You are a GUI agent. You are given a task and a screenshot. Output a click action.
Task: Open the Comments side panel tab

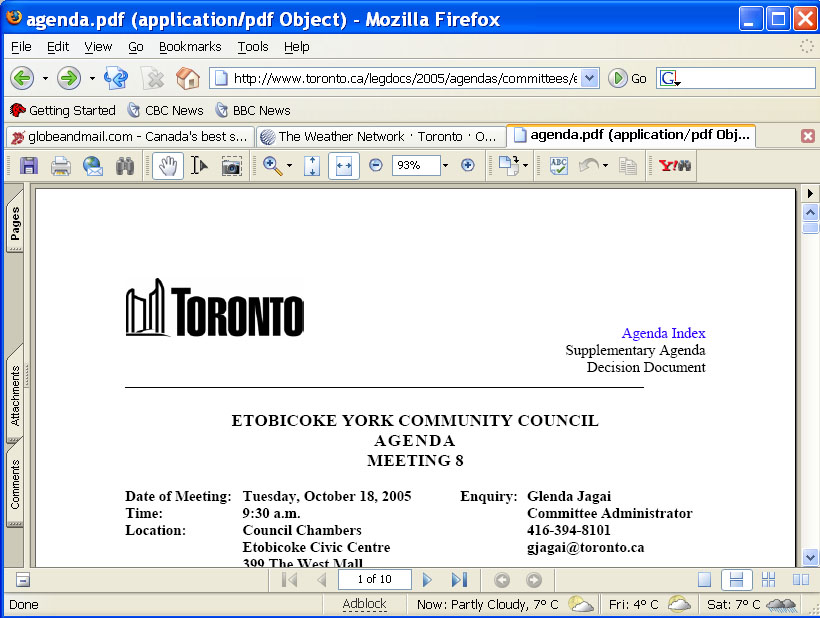tap(15, 484)
